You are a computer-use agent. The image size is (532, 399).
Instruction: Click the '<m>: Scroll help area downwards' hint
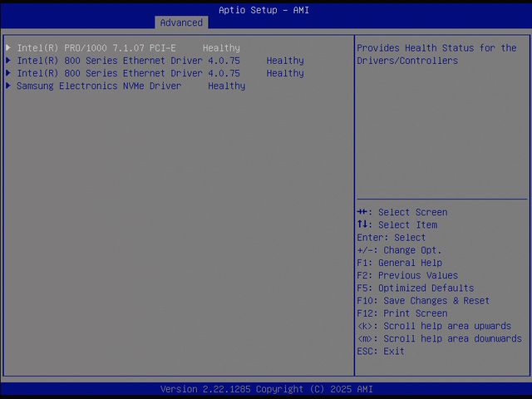(440, 338)
